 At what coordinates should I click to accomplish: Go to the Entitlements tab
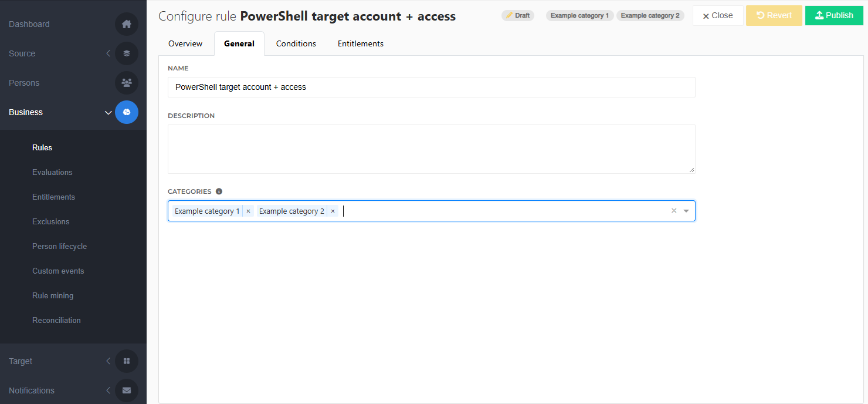pos(361,43)
